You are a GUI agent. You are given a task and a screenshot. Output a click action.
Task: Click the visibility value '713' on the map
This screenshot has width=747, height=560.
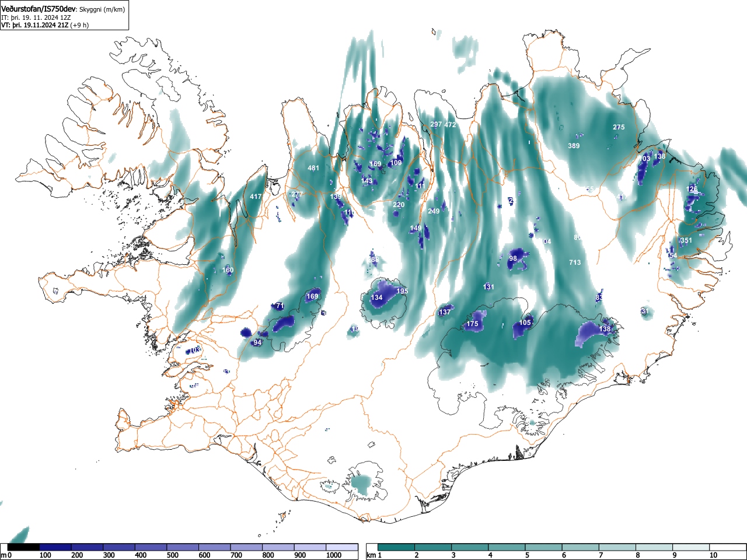(575, 262)
